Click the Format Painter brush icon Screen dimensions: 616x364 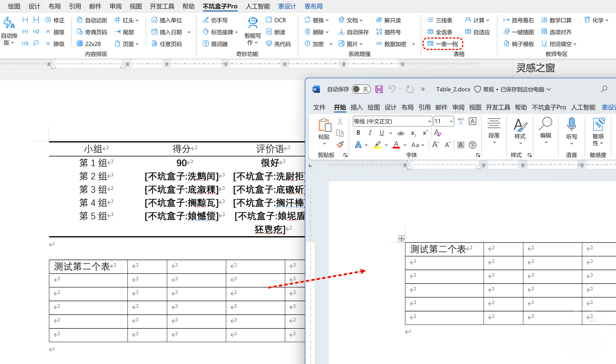340,145
